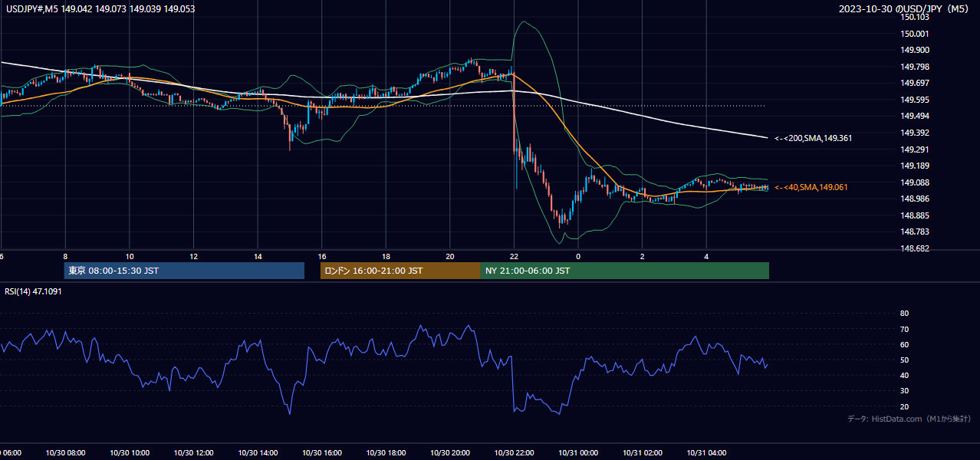Click the '10/30 20:00' time axis label

[450, 453]
